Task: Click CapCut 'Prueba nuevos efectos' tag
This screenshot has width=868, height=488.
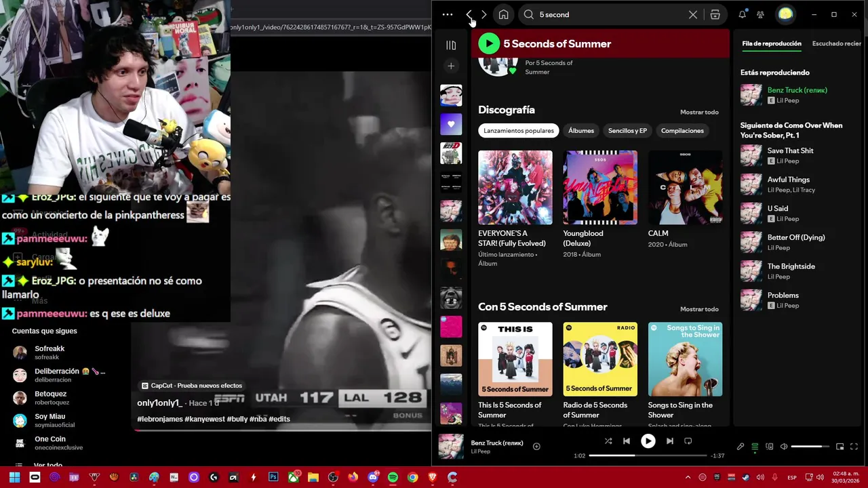Action: click(x=192, y=386)
